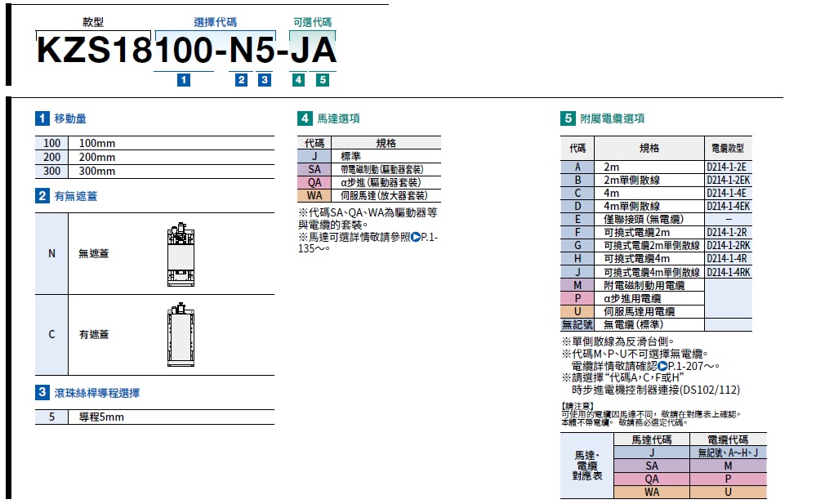The height and width of the screenshot is (504, 816).
Task: Select the 無遮蓋 product drawing
Action: tap(178, 254)
